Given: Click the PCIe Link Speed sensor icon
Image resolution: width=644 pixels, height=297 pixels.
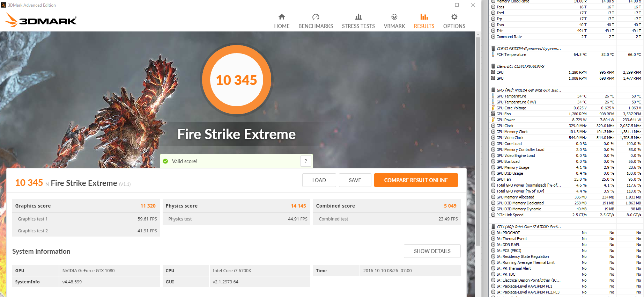Looking at the screenshot, I should click(493, 215).
